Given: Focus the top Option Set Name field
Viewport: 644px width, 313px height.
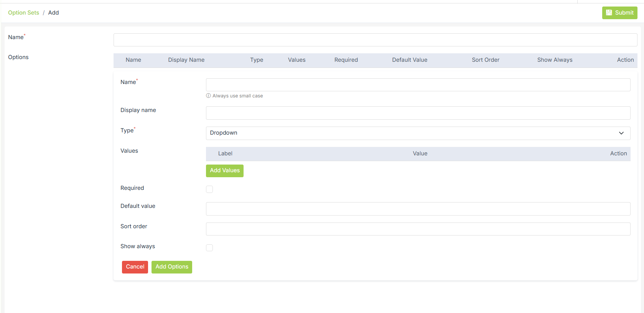Looking at the screenshot, I should [375, 40].
